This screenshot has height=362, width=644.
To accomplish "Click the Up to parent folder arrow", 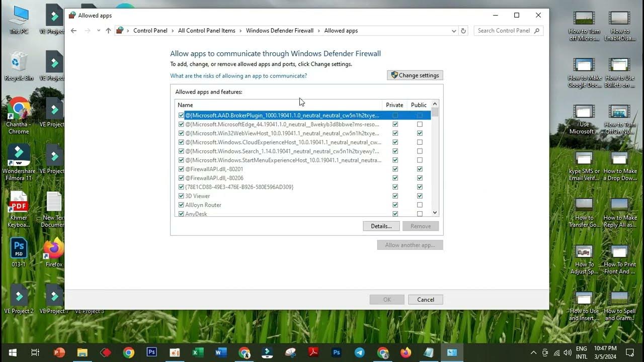I will [x=108, y=31].
